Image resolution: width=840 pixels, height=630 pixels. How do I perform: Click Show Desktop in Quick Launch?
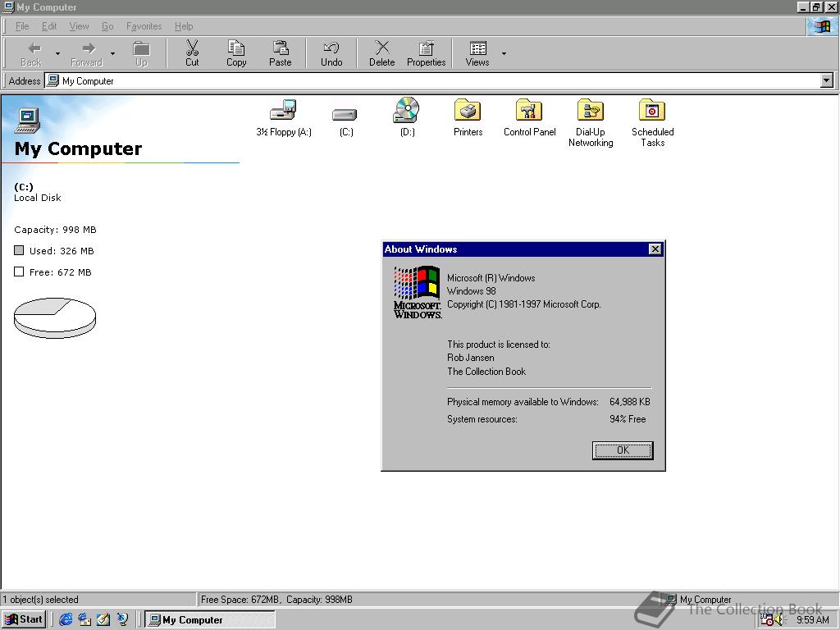pyautogui.click(x=103, y=619)
